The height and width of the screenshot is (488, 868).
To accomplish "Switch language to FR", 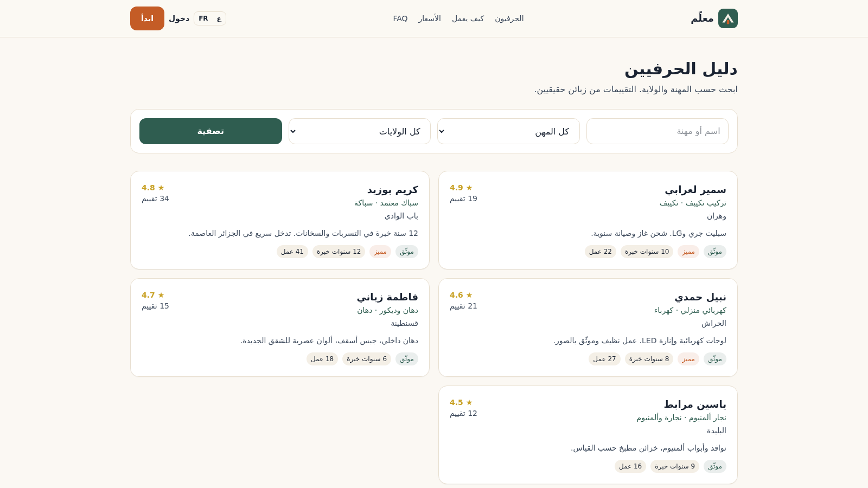I will coord(203,18).
